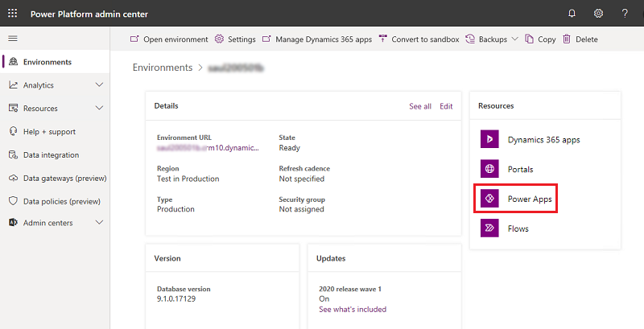
Task: Click Convert to sandbox label
Action: [425, 39]
